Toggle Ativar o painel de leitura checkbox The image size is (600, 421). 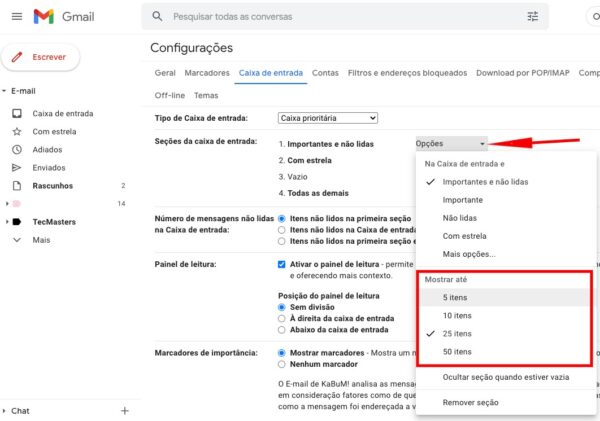point(282,264)
